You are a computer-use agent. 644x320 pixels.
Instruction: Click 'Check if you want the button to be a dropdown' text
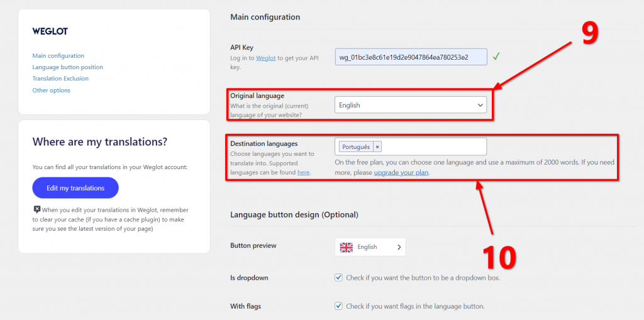[x=423, y=278]
